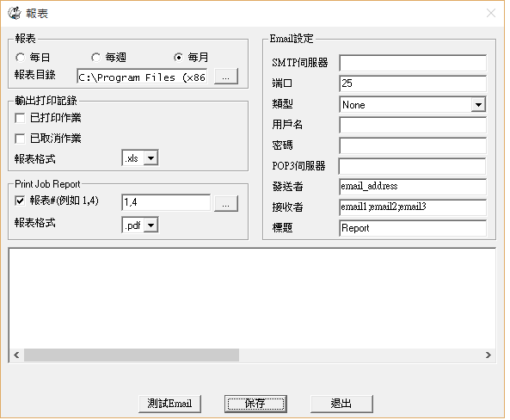Image resolution: width=510 pixels, height=420 pixels.
Task: Enable the 已打印作業 checkbox
Action: tap(20, 118)
